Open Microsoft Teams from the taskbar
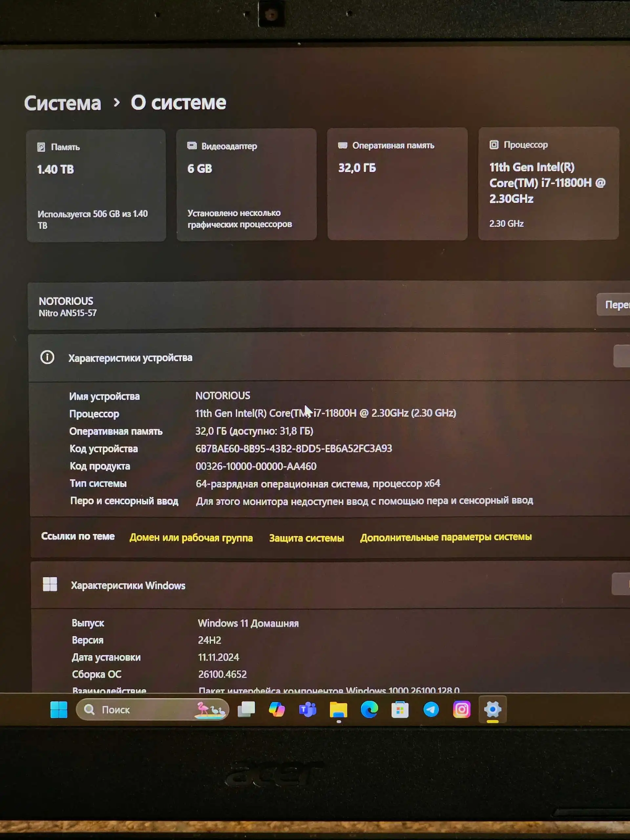The image size is (630, 840). (x=307, y=709)
